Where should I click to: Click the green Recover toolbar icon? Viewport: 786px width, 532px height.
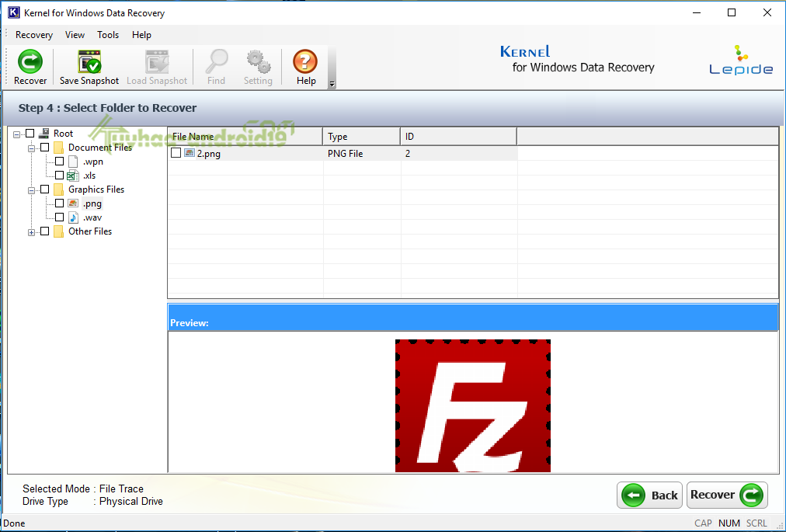(30, 61)
